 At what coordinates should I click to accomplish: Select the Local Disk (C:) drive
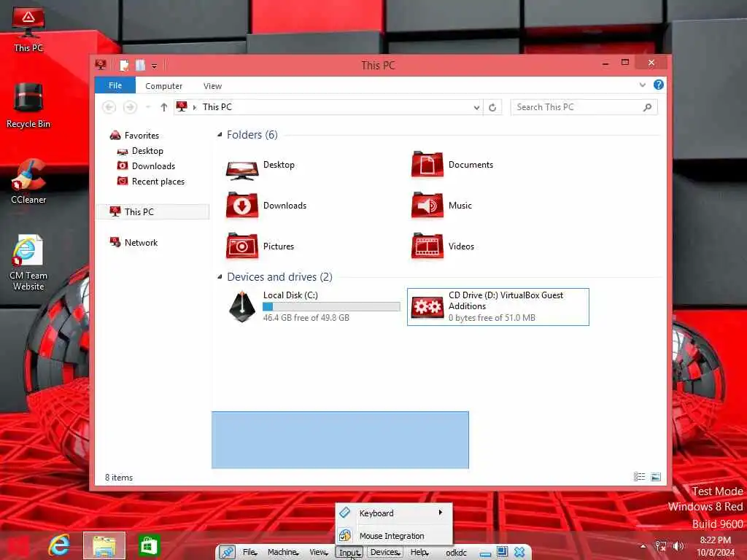point(312,307)
